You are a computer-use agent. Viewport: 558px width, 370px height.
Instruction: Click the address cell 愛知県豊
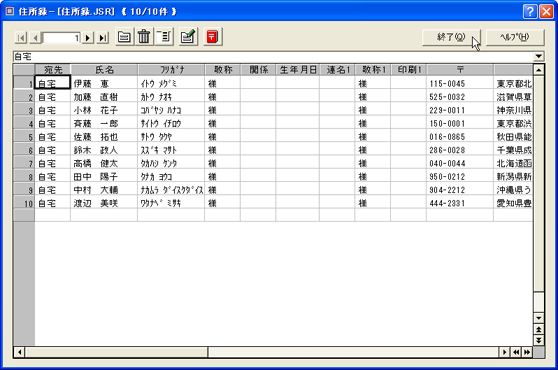[x=514, y=203]
